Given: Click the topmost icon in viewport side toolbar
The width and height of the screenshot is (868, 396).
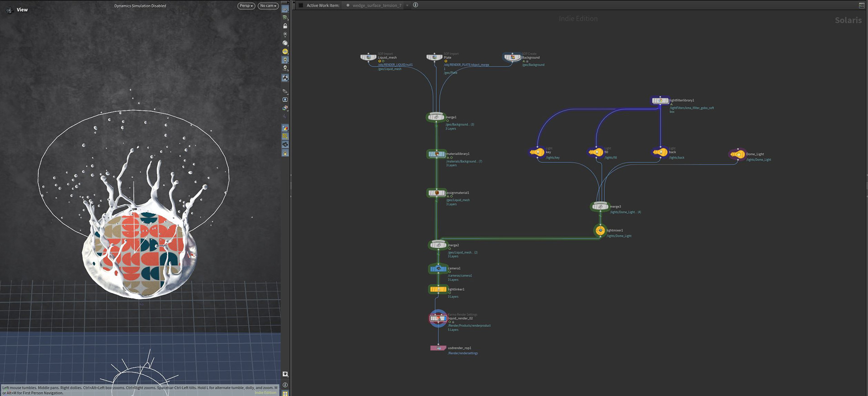Looking at the screenshot, I should click(285, 9).
